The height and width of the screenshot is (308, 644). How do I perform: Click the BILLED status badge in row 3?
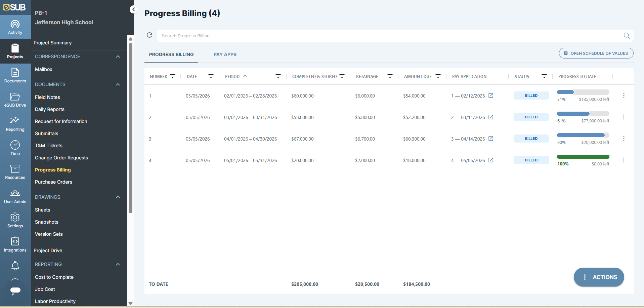click(x=531, y=139)
